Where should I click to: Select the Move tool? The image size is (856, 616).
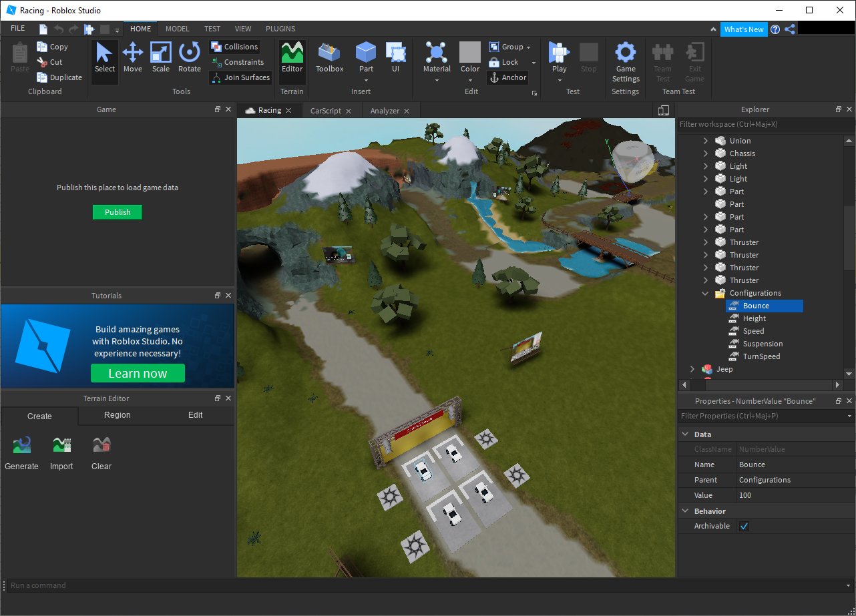(x=132, y=58)
